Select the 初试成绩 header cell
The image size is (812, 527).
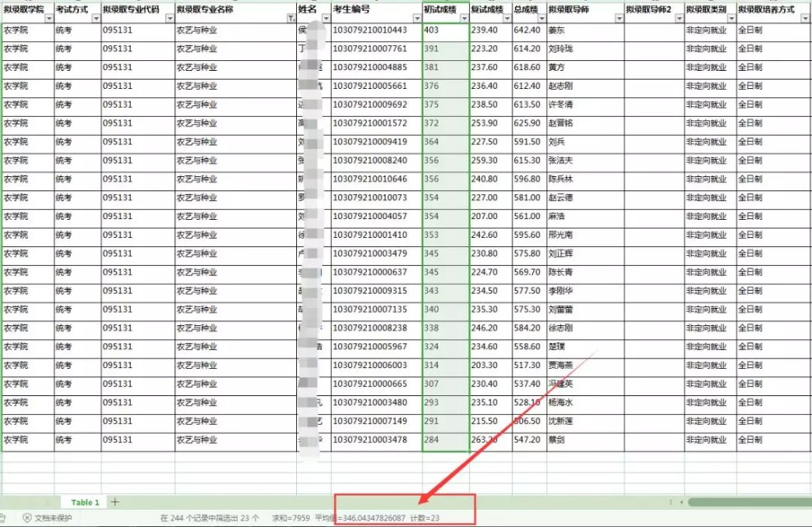(446, 13)
